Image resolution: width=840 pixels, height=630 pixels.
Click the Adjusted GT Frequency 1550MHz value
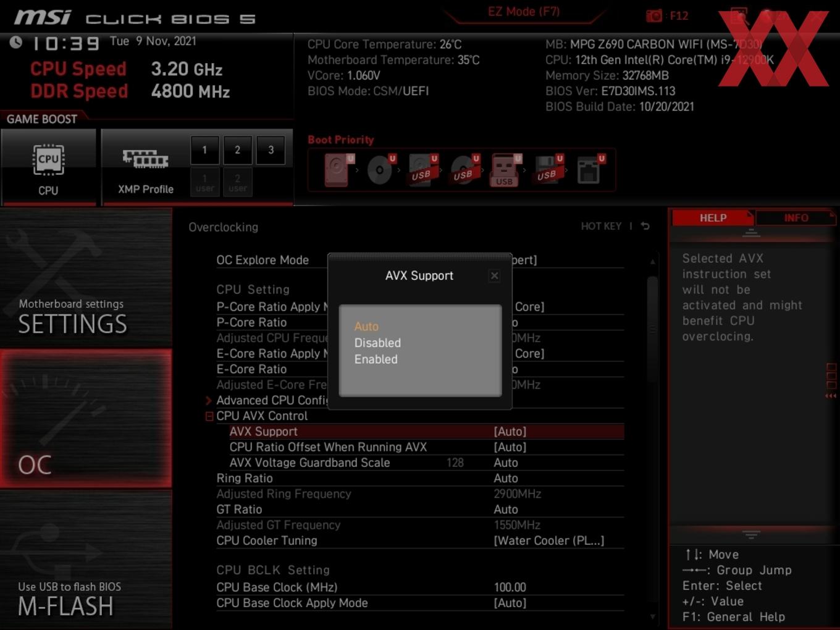[517, 525]
